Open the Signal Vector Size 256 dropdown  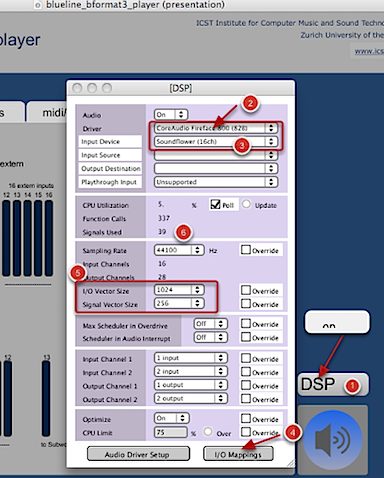pyautogui.click(x=179, y=303)
